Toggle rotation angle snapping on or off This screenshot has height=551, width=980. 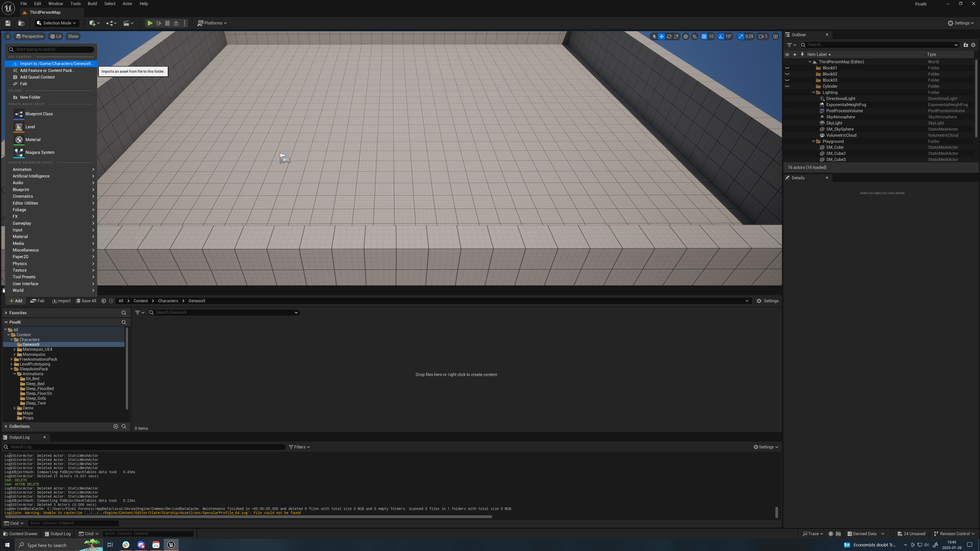[721, 36]
